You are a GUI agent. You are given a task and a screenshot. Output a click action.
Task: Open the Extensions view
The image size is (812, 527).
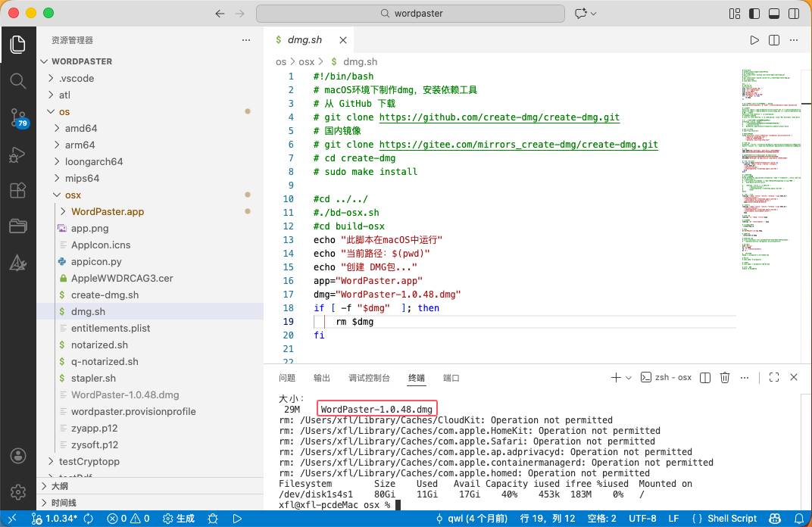coord(18,191)
